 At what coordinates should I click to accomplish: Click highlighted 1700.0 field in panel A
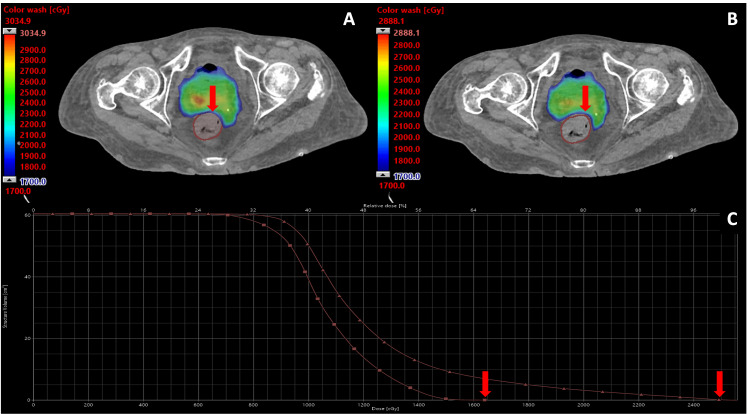click(33, 182)
